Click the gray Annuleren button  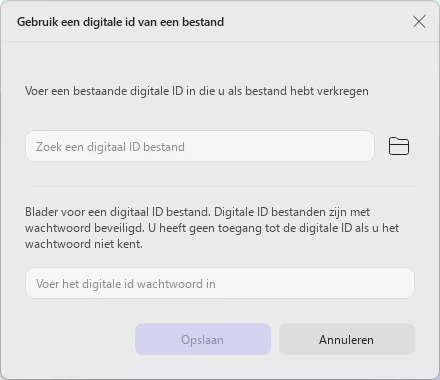point(347,339)
